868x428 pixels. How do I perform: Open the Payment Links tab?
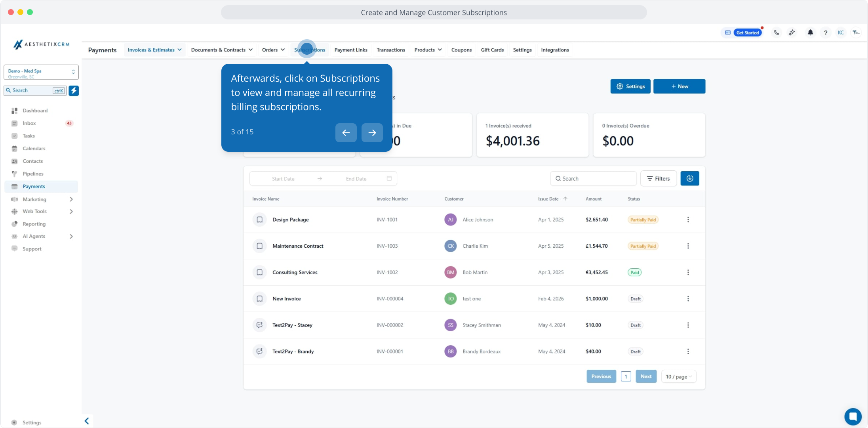pyautogui.click(x=350, y=50)
